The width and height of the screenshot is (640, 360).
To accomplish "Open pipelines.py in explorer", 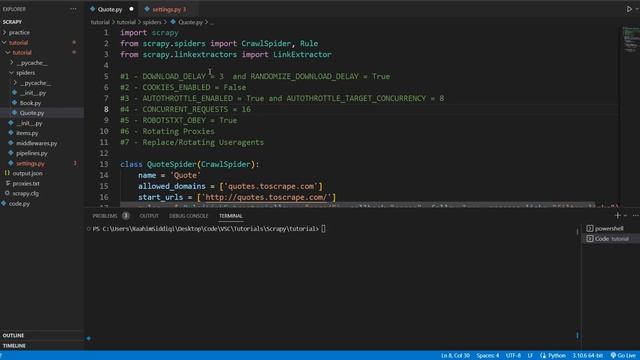I will tap(31, 153).
